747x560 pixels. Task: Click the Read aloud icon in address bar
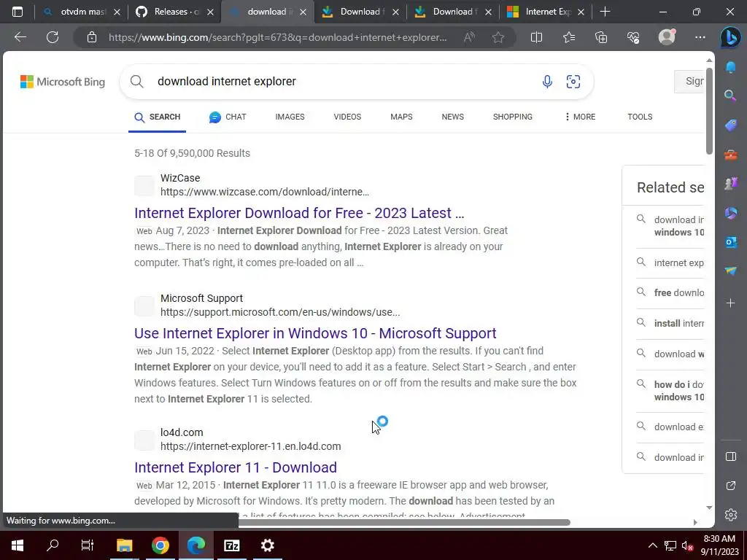pos(469,37)
